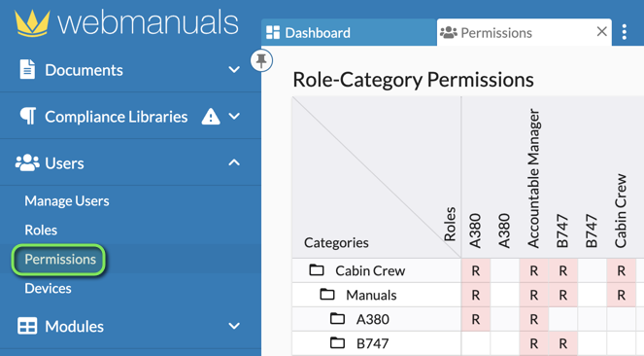
Task: Click the Modules grid icon in sidebar
Action: 27,326
